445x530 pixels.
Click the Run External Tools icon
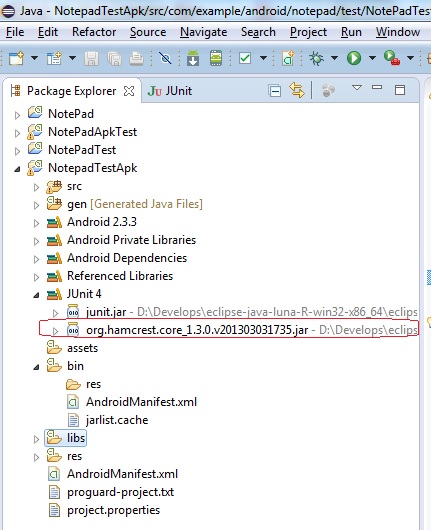(x=392, y=58)
